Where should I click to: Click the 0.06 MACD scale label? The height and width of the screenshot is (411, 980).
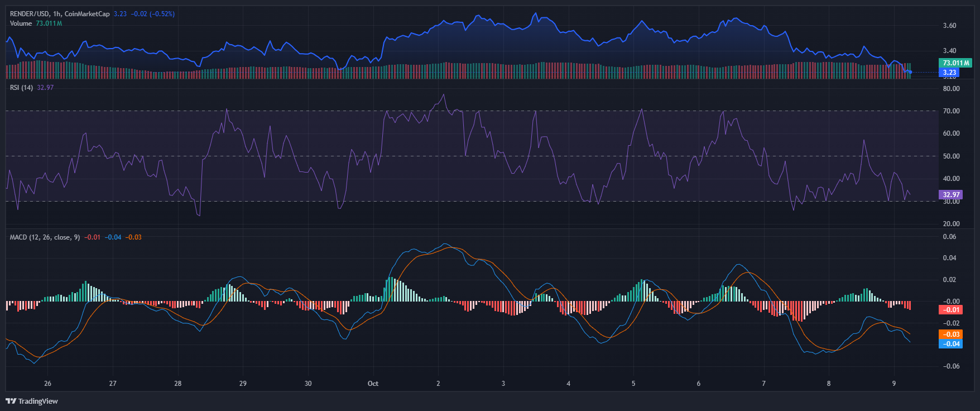click(x=949, y=237)
